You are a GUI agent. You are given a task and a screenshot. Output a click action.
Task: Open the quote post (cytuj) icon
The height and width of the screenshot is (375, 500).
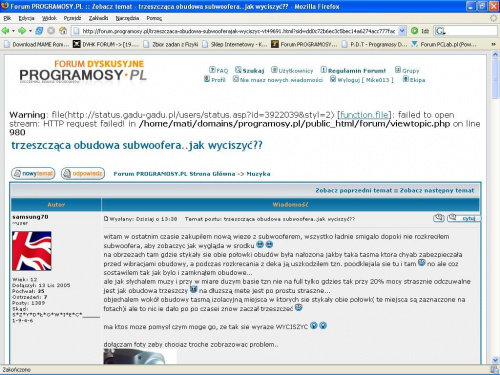point(464,218)
